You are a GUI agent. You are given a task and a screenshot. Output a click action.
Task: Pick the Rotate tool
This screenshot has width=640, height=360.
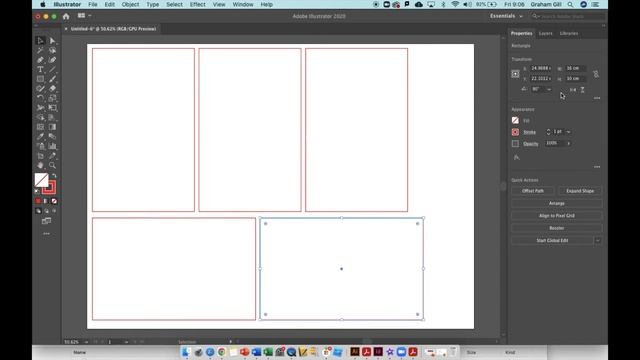coord(40,98)
